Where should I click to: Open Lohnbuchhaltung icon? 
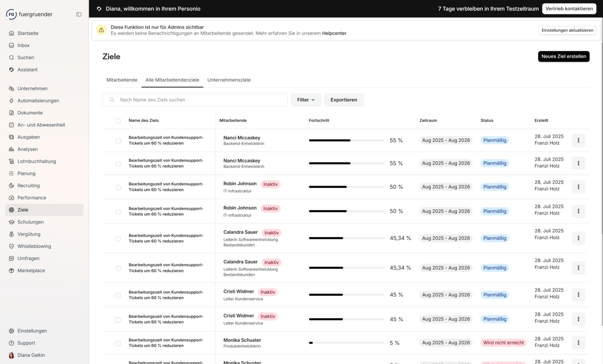pyautogui.click(x=11, y=161)
